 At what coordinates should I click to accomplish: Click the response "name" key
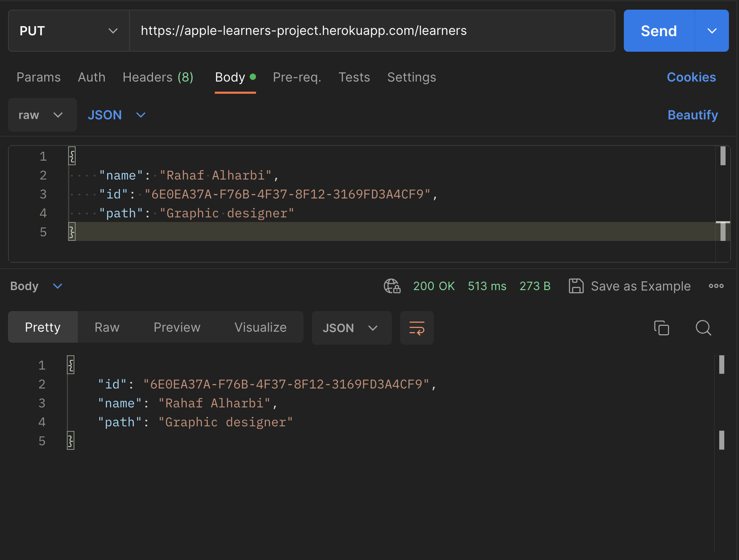tap(120, 403)
